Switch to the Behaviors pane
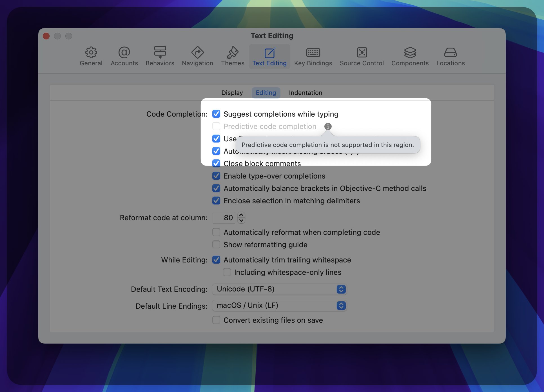The height and width of the screenshot is (392, 544). click(x=160, y=56)
